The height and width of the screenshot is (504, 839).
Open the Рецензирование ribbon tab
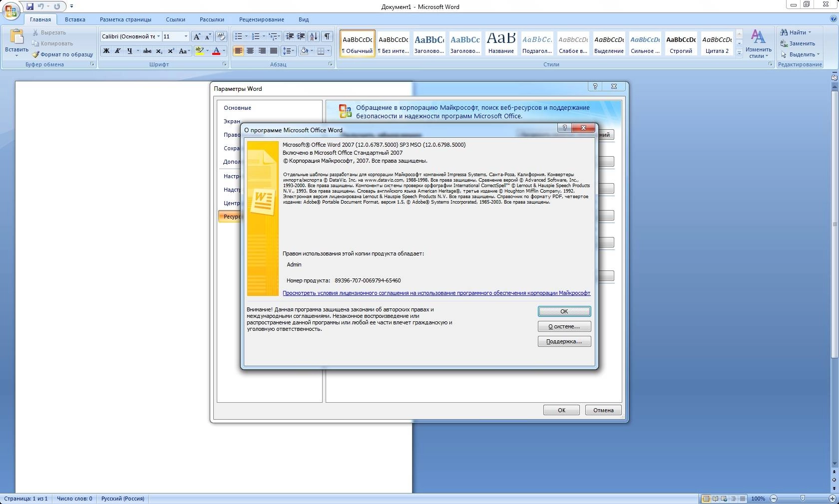(x=261, y=19)
